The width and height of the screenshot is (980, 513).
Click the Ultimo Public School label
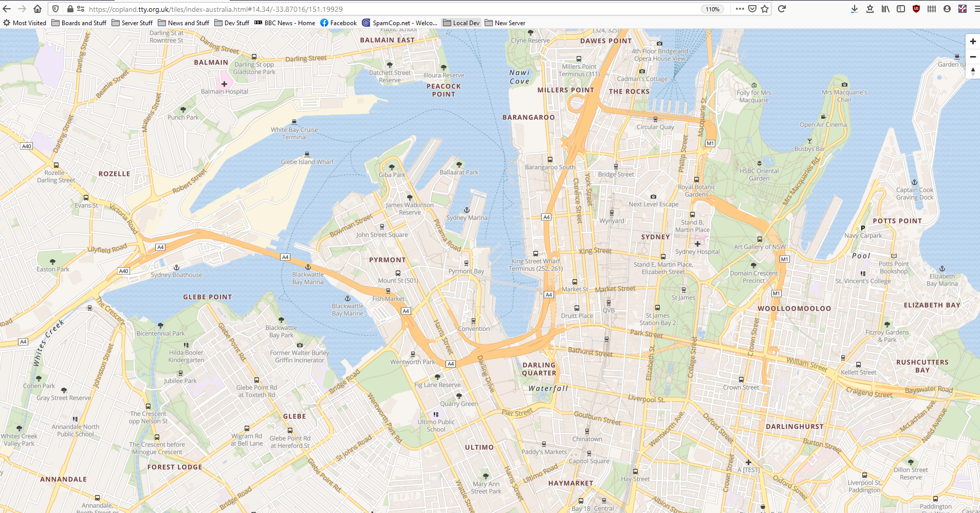click(x=436, y=426)
